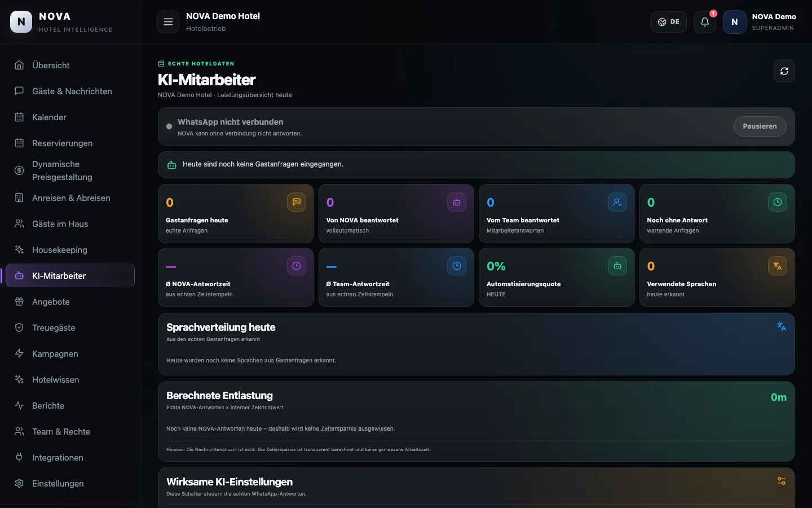Toggle the sidebar hamburger menu
The height and width of the screenshot is (508, 812).
click(168, 22)
